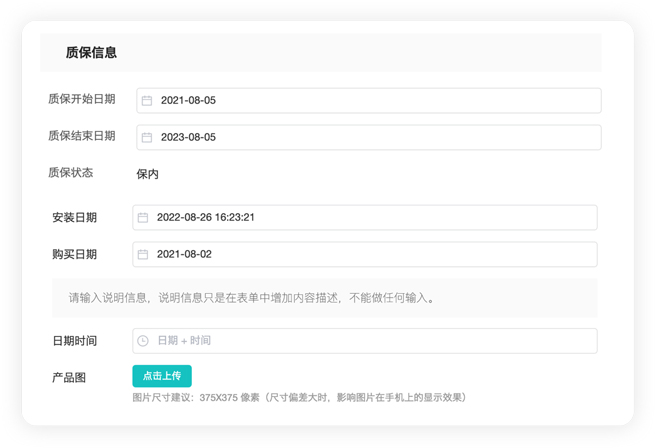
Task: Click the 请输入说明信息 description text block
Action: click(x=251, y=298)
